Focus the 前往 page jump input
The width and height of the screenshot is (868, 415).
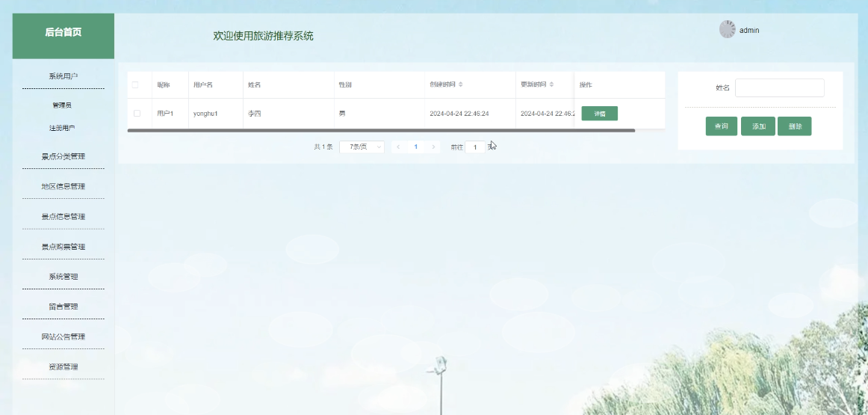[475, 147]
